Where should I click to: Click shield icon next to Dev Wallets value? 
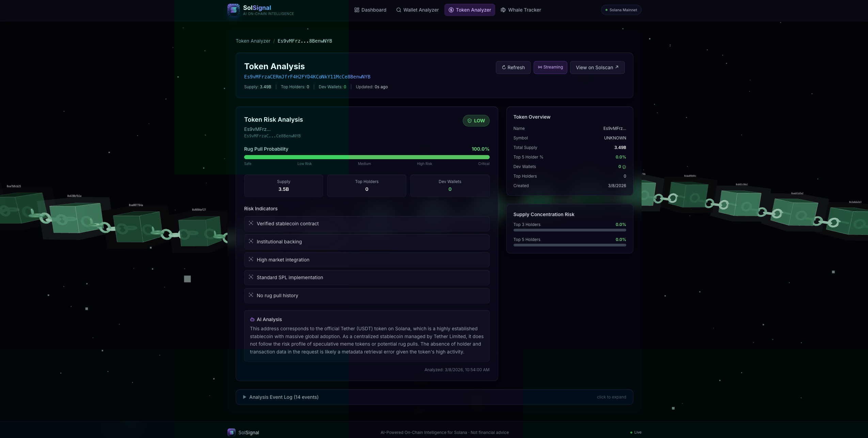[x=624, y=167]
